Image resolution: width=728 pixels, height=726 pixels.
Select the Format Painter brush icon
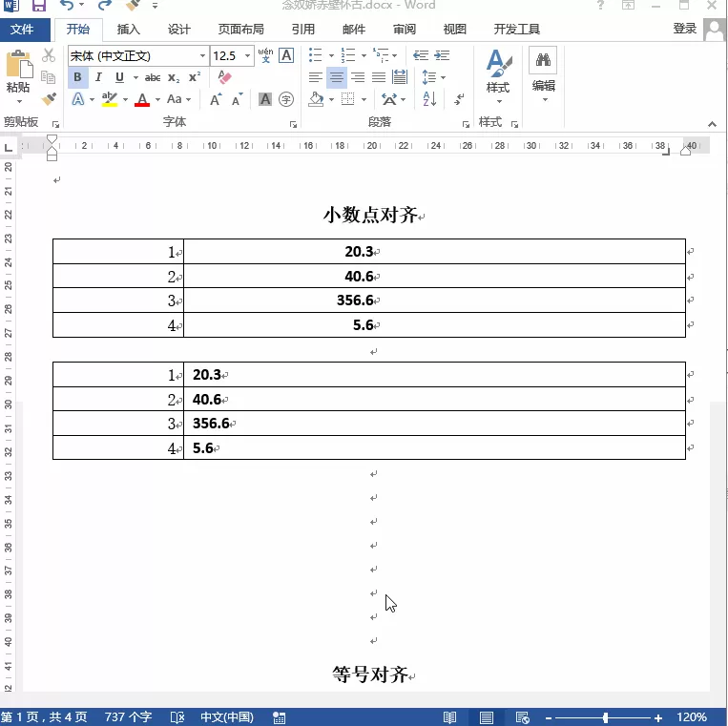(49, 98)
